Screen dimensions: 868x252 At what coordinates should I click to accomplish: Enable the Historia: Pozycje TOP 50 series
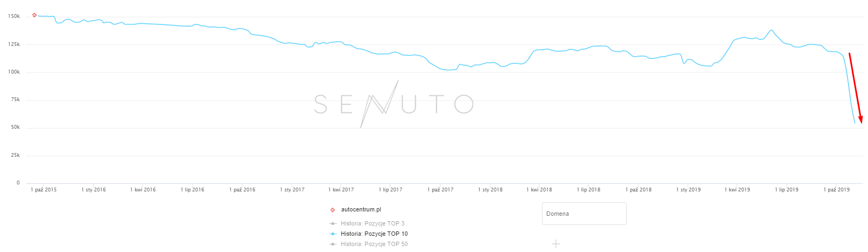point(374,244)
